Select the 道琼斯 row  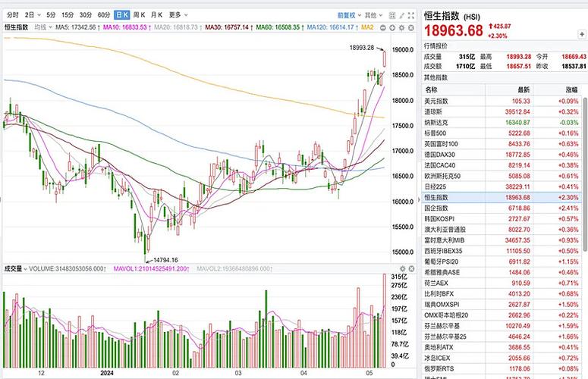pyautogui.click(x=502, y=111)
